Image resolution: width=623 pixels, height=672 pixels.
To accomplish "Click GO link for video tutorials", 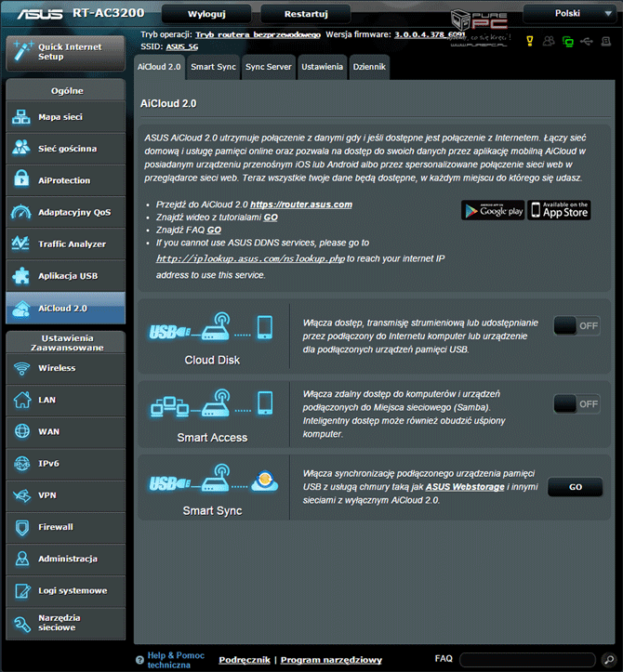I will point(271,217).
